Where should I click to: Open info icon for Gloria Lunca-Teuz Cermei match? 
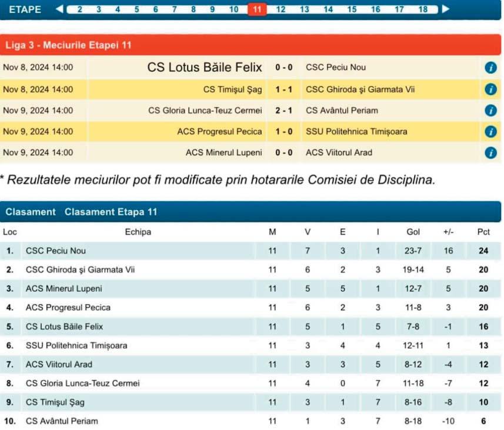(x=490, y=111)
